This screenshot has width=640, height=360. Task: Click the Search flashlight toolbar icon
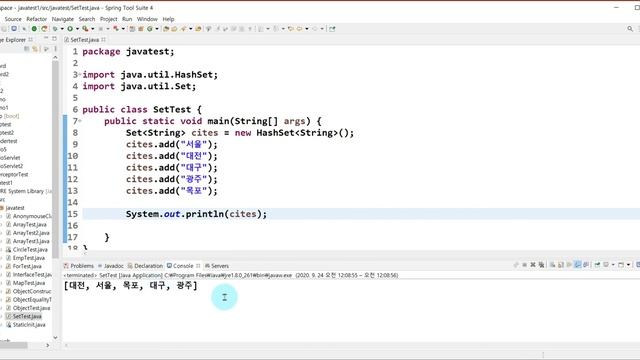point(183,29)
